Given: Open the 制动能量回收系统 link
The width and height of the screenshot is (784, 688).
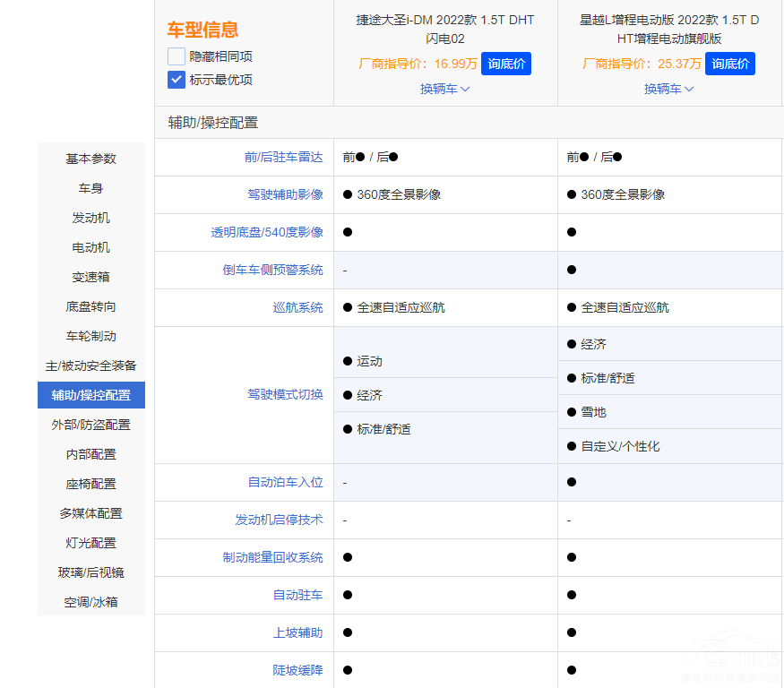Looking at the screenshot, I should point(272,557).
